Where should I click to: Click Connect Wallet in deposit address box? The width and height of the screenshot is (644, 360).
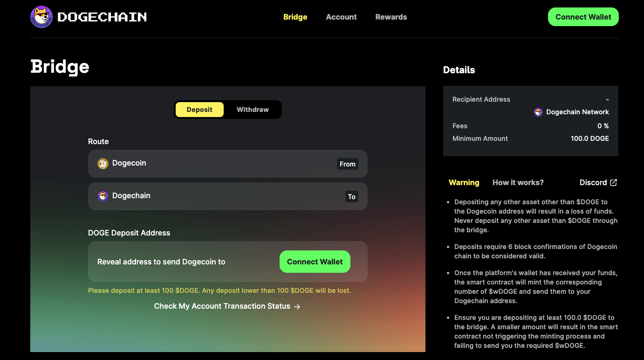click(x=315, y=262)
